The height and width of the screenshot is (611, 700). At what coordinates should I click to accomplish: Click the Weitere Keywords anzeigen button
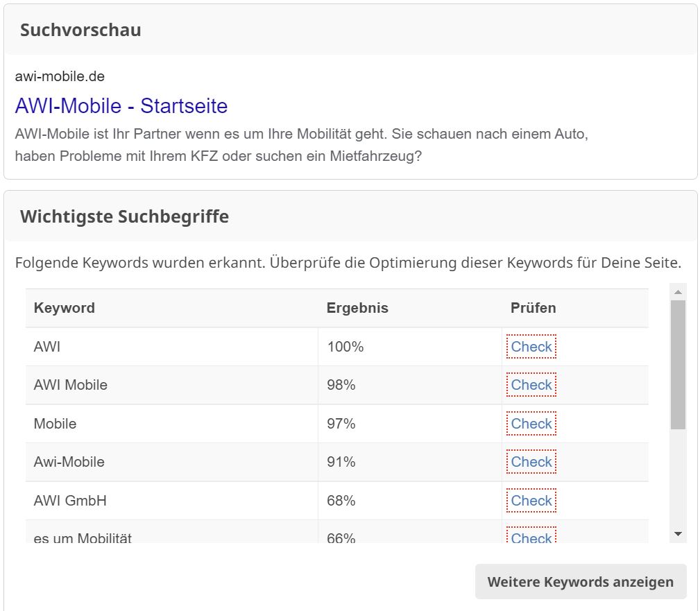pyautogui.click(x=581, y=582)
